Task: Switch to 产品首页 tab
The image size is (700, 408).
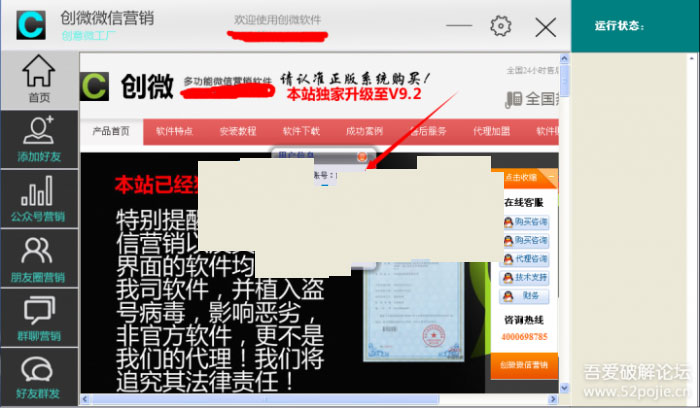Action: (111, 131)
